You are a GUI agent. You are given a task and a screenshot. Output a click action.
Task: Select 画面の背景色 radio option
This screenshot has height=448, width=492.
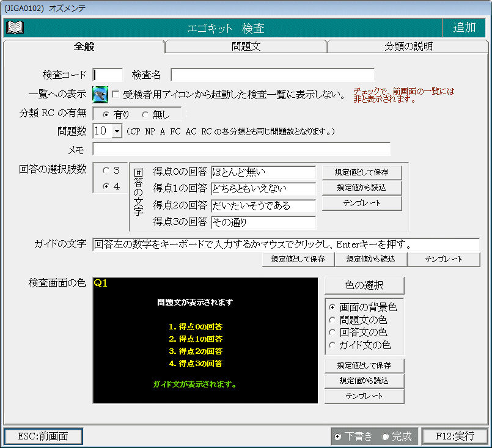(332, 307)
